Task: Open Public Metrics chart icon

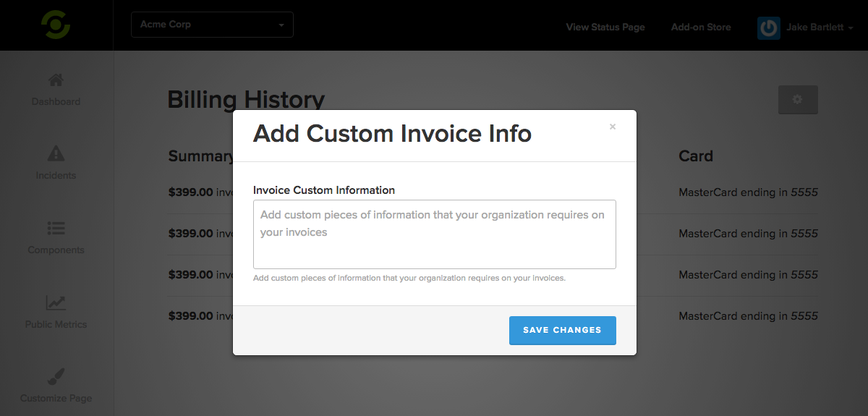Action: coord(56,302)
